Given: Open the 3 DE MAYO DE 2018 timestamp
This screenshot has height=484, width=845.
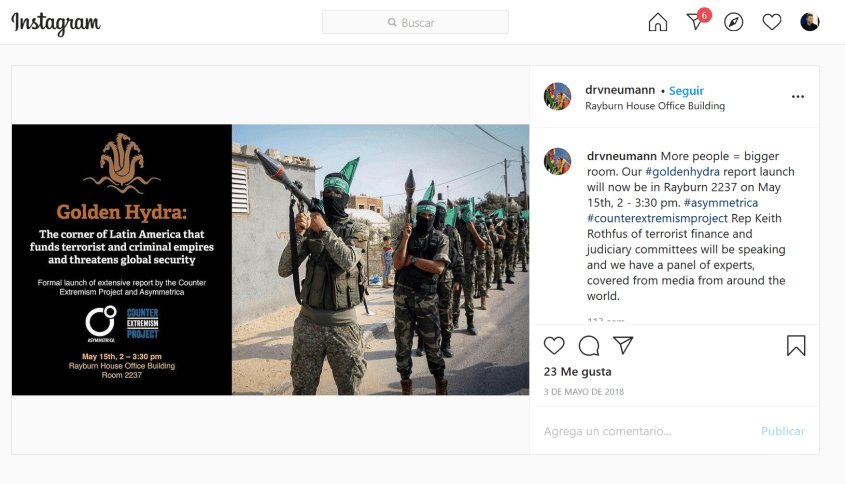Looking at the screenshot, I should (x=584, y=392).
